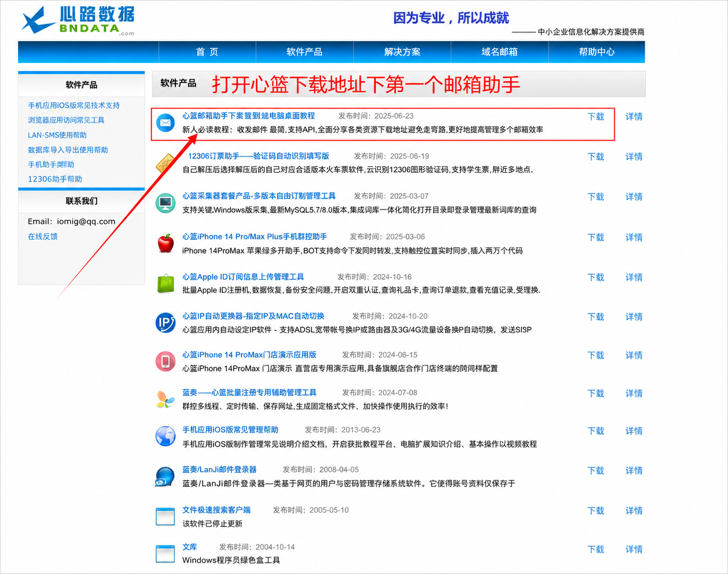Download 心篮IP自动更换器

click(x=596, y=317)
